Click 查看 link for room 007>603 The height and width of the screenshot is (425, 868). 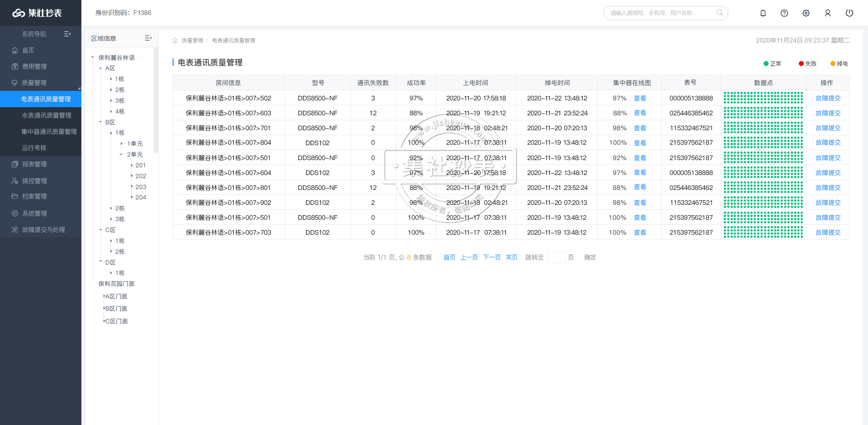pyautogui.click(x=640, y=113)
